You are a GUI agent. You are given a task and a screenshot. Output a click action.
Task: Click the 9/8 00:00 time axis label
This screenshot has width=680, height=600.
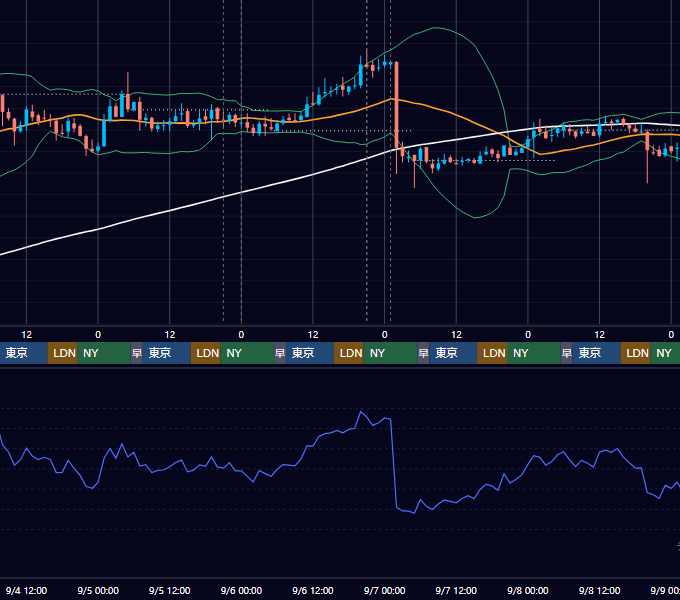(x=528, y=590)
